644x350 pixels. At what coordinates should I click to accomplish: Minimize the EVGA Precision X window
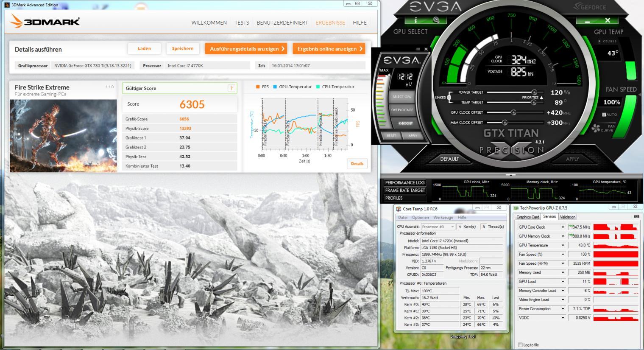click(x=587, y=21)
